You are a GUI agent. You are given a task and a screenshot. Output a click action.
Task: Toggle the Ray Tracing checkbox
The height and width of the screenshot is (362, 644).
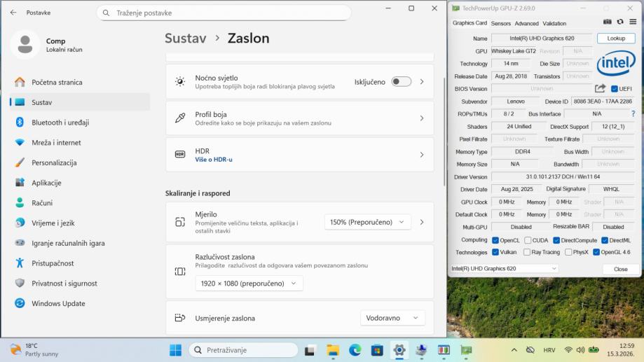pos(527,252)
